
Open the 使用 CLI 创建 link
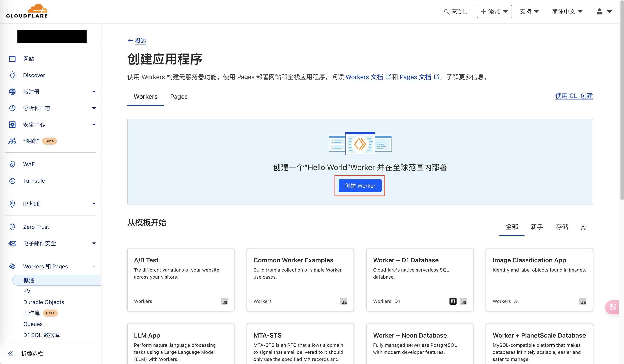[574, 96]
